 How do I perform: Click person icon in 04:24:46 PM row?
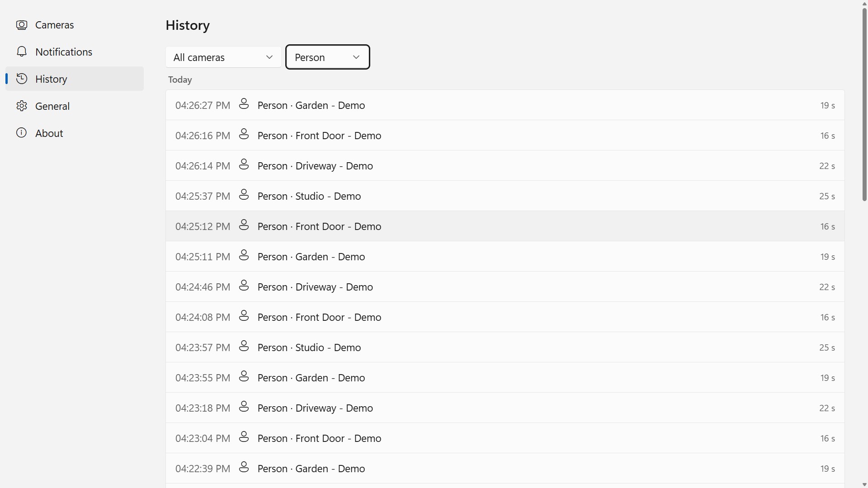[x=244, y=286]
